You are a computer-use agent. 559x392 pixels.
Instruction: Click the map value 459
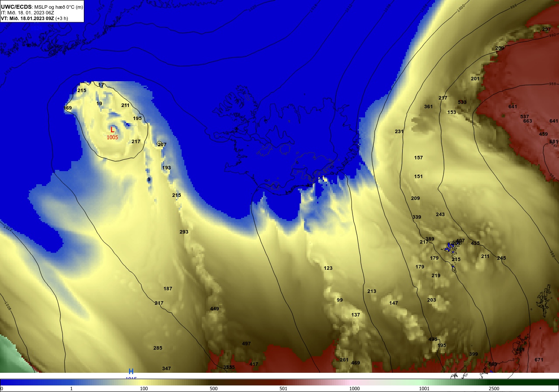click(x=543, y=134)
